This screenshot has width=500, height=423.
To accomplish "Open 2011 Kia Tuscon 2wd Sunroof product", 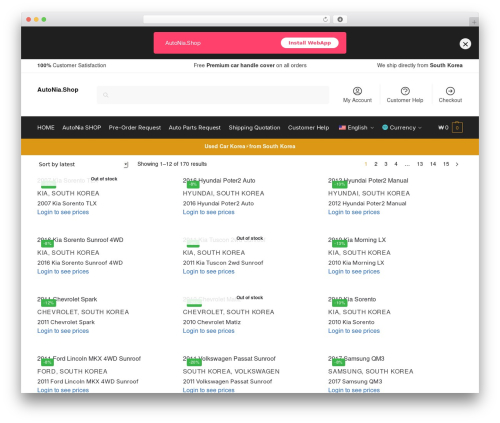I will [223, 263].
